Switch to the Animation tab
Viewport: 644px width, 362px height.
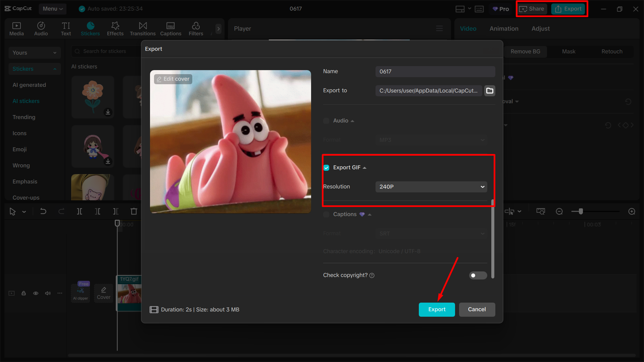(504, 29)
